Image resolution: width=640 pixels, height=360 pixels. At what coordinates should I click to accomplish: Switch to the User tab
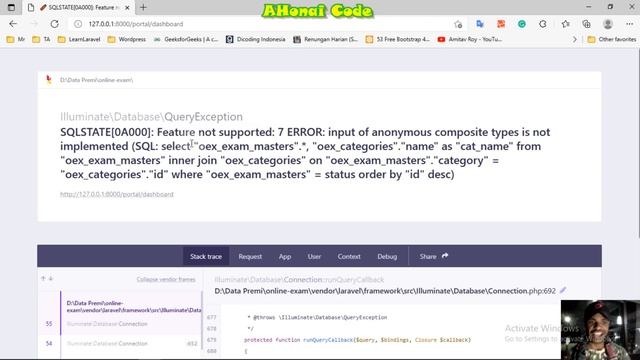pyautogui.click(x=314, y=256)
